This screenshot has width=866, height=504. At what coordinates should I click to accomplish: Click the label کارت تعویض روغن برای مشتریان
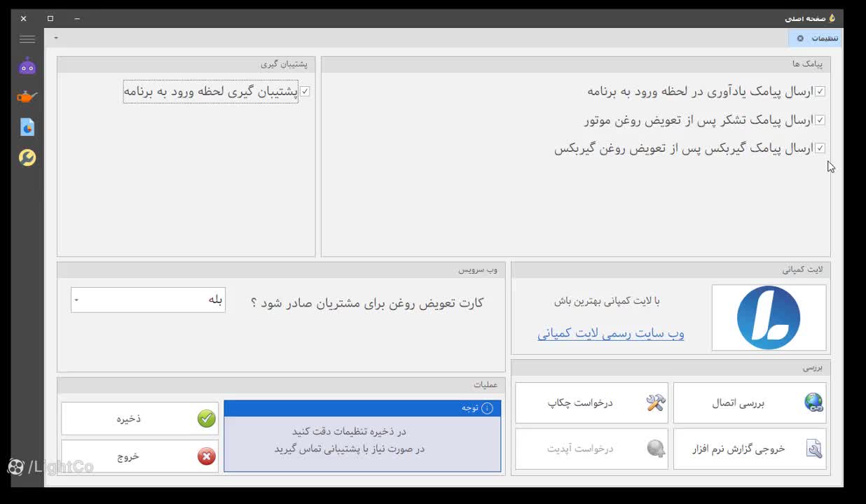[368, 303]
